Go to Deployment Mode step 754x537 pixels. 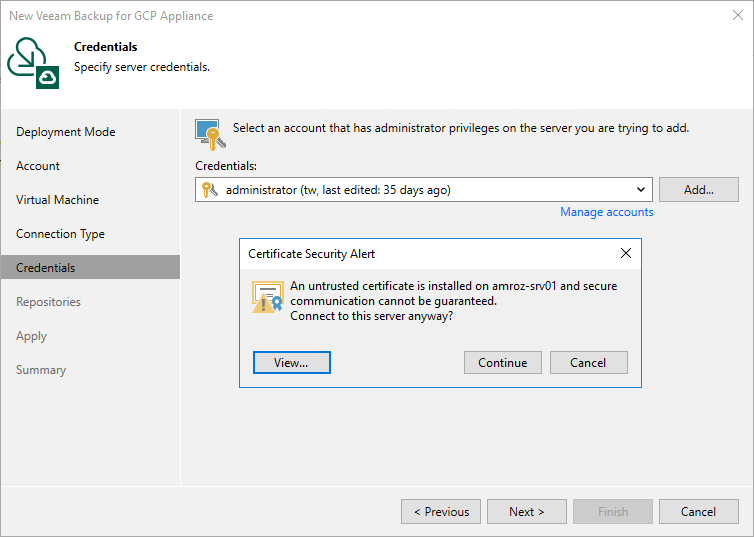pyautogui.click(x=66, y=132)
